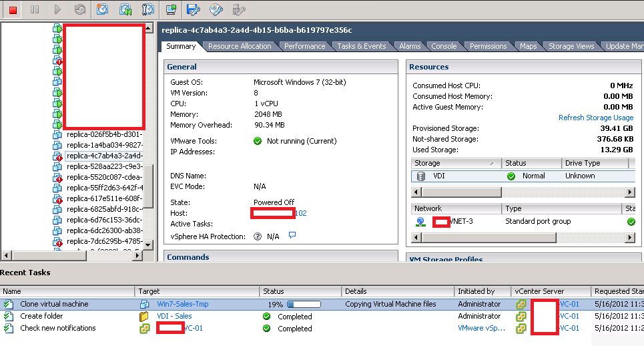The height and width of the screenshot is (346, 644).
Task: Click the Revert to snapshot icon
Action: (x=125, y=9)
